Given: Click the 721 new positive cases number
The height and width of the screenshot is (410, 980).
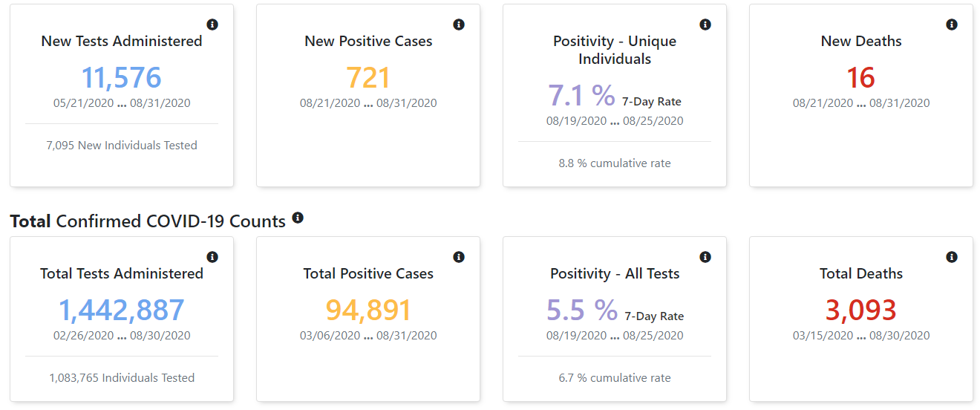Looking at the screenshot, I should tap(368, 78).
